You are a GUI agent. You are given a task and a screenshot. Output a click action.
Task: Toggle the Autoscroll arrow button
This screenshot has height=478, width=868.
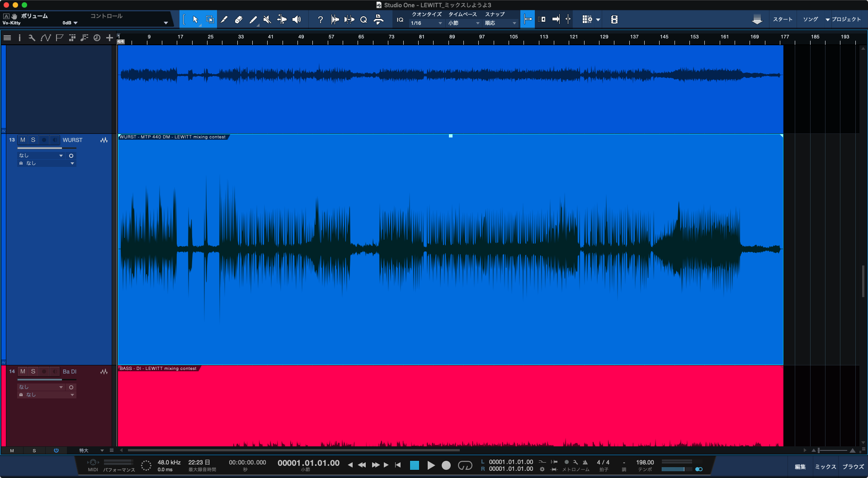coord(556,19)
